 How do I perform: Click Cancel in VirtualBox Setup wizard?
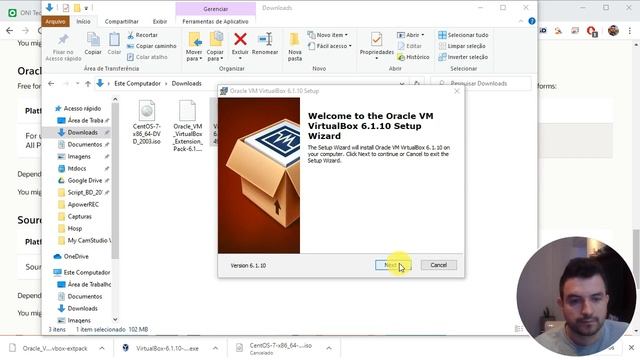pyautogui.click(x=439, y=265)
